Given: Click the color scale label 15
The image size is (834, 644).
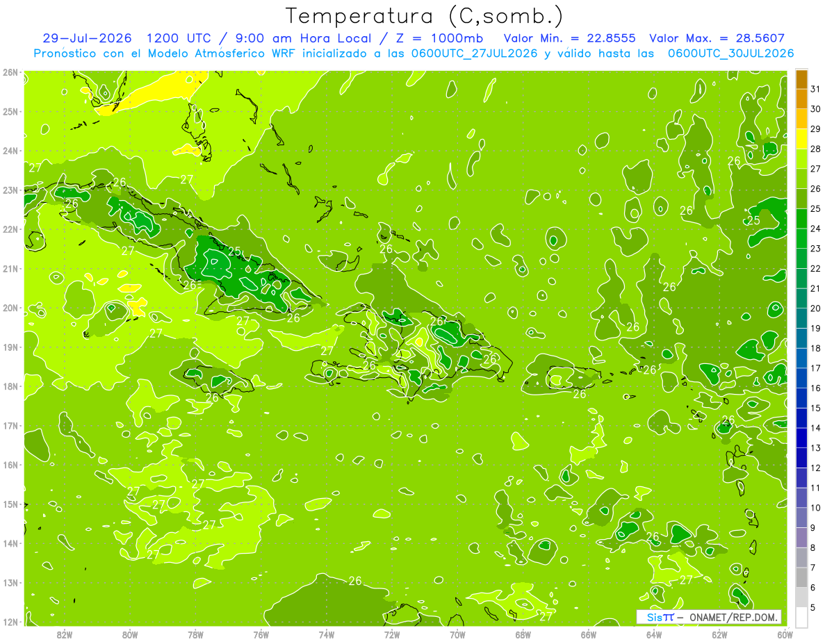Looking at the screenshot, I should click(815, 408).
